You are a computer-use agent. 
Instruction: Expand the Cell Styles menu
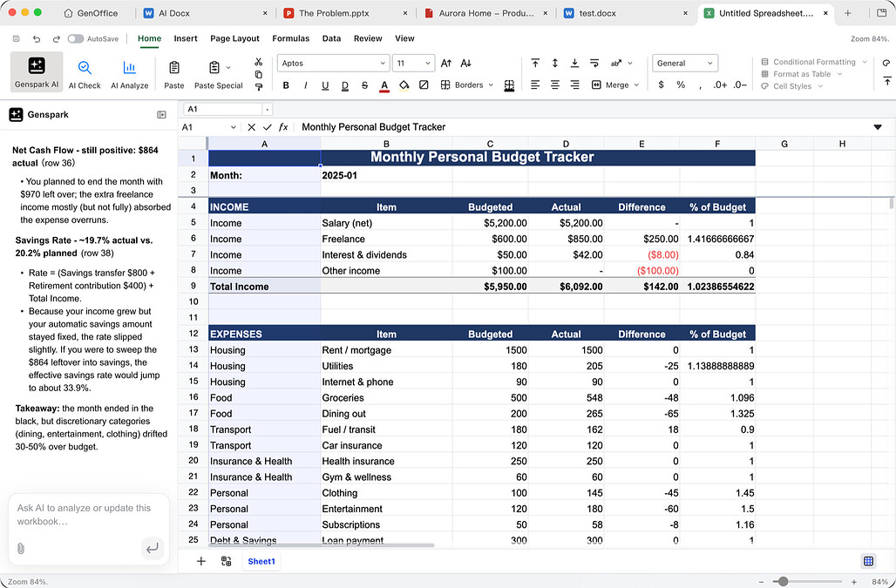click(x=792, y=86)
